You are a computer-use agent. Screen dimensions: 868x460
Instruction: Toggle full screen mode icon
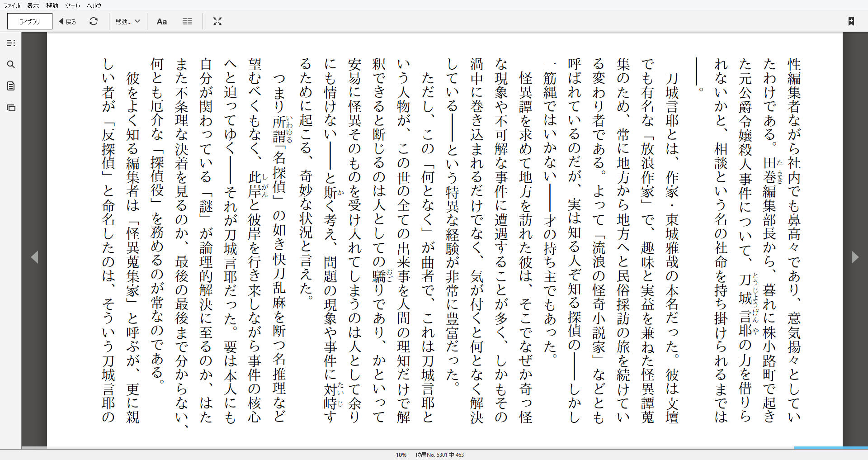point(217,21)
